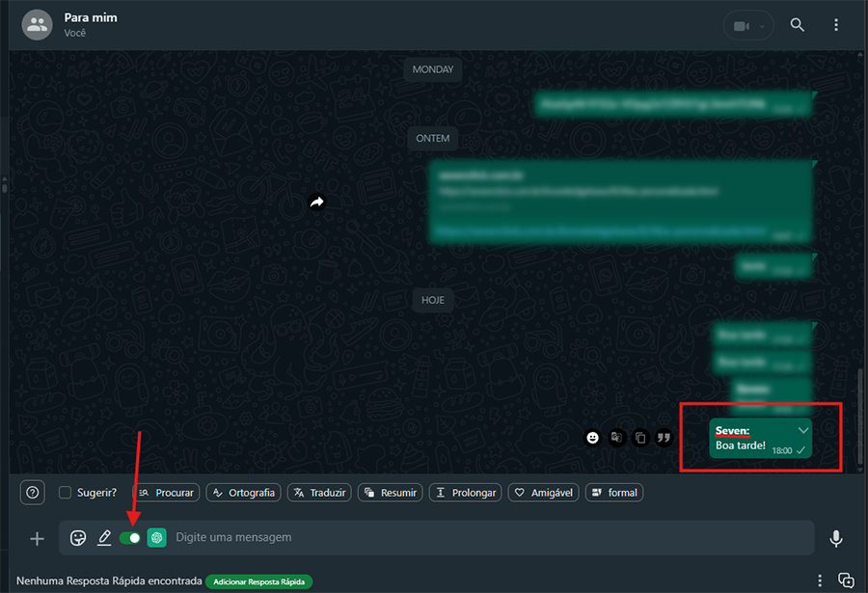
Task: Toggle the green signature switch off
Action: [x=129, y=538]
